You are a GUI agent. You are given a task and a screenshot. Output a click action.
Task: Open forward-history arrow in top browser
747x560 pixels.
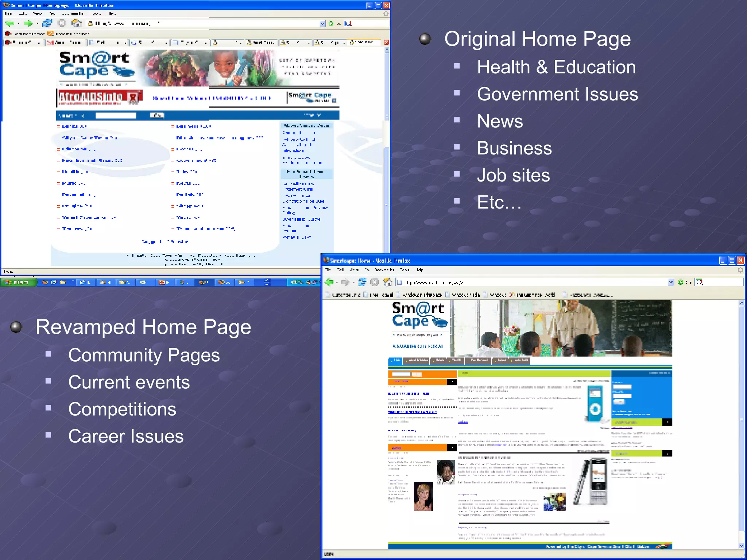(x=37, y=24)
